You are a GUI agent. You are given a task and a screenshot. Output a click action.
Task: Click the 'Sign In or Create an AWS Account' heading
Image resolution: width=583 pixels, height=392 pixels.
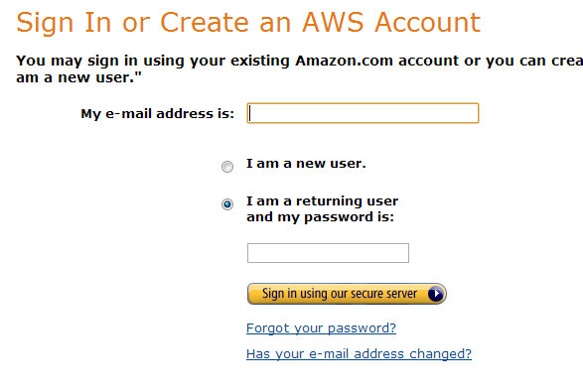pyautogui.click(x=248, y=23)
